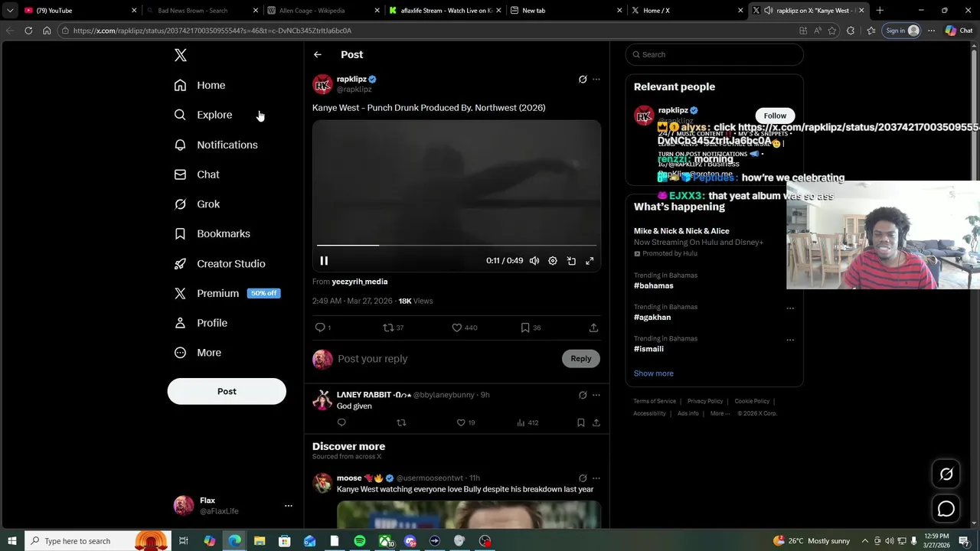Image resolution: width=980 pixels, height=551 pixels.
Task: Open Notifications in X sidebar
Action: [216, 145]
